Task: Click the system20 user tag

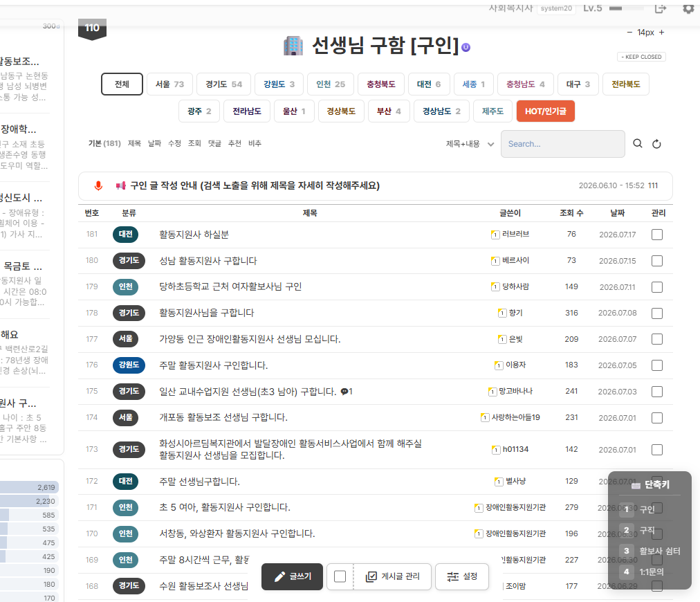Action: click(556, 8)
